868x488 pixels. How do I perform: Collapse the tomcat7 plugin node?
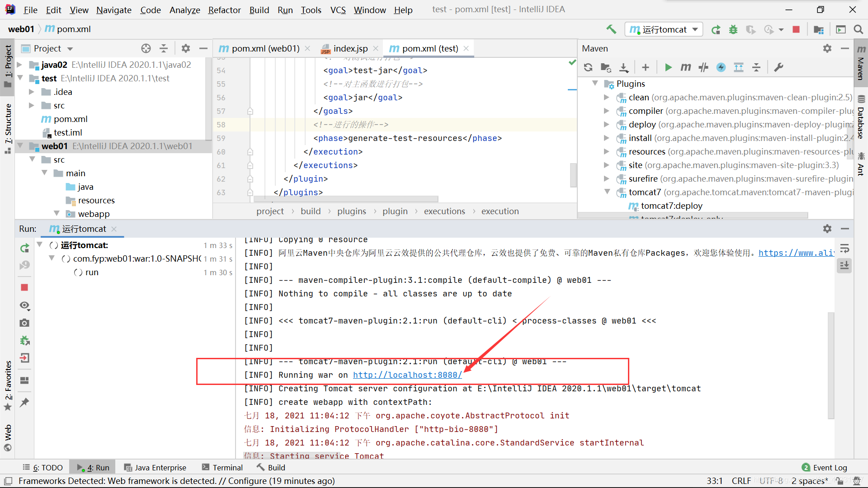coord(607,192)
